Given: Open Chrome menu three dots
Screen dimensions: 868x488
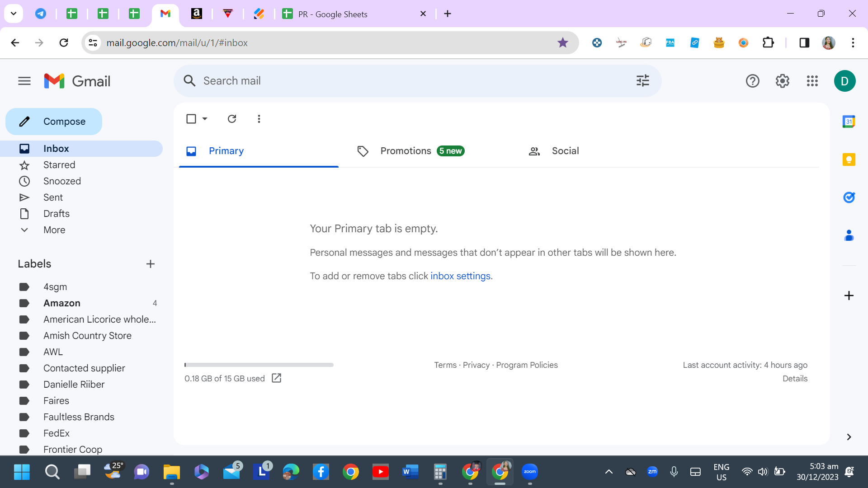Looking at the screenshot, I should 853,43.
